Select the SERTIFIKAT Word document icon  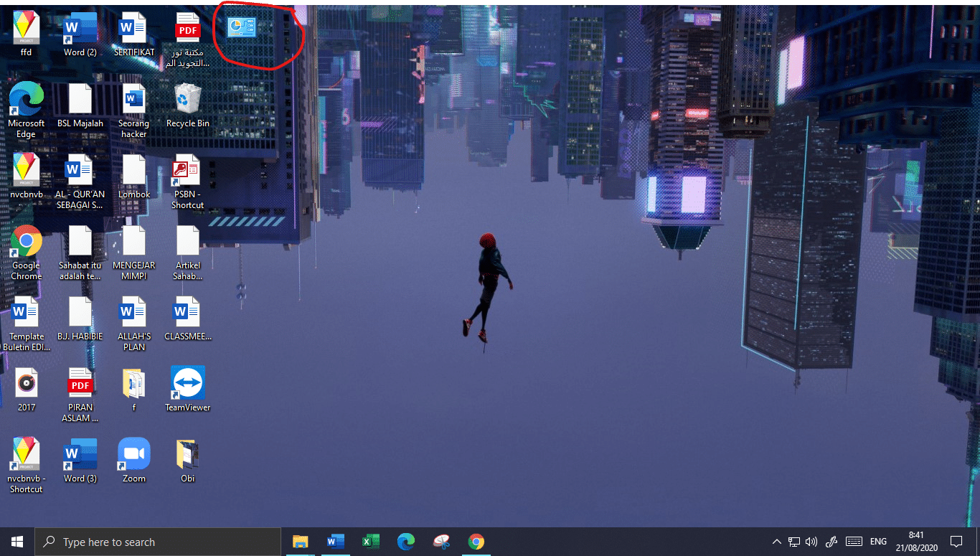[133, 34]
